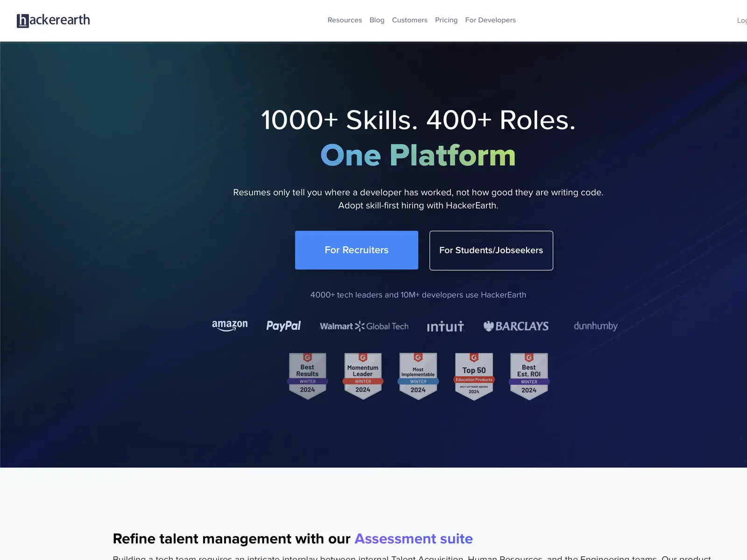Click the dunnhumby logo
747x560 pixels.
[596, 326]
